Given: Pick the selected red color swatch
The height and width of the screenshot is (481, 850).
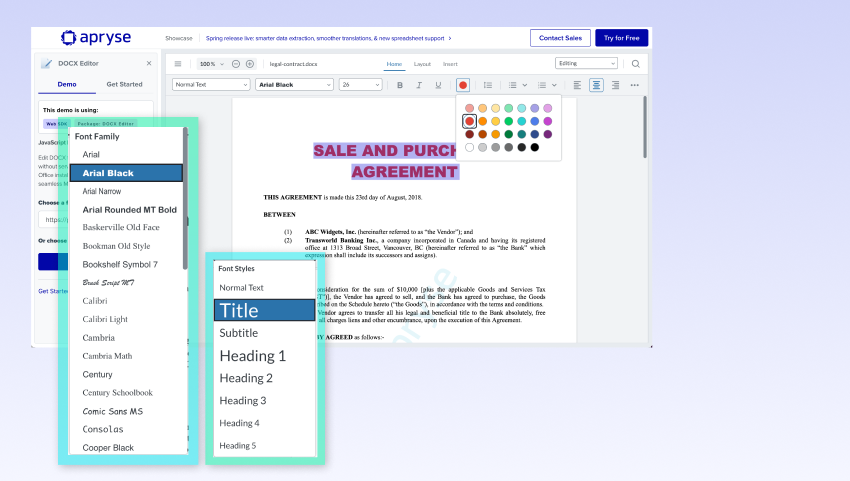Looking at the screenshot, I should click(x=469, y=121).
